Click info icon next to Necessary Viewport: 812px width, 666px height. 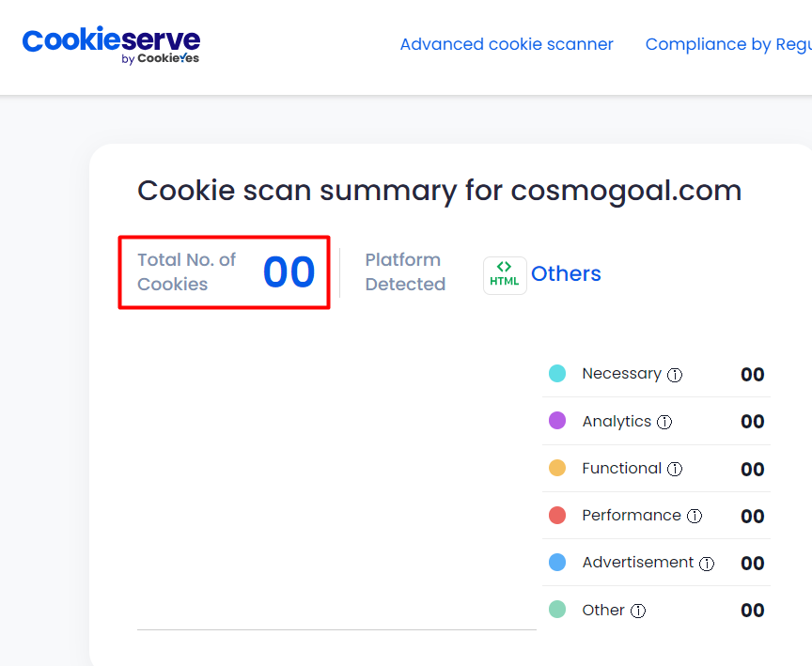(x=674, y=375)
